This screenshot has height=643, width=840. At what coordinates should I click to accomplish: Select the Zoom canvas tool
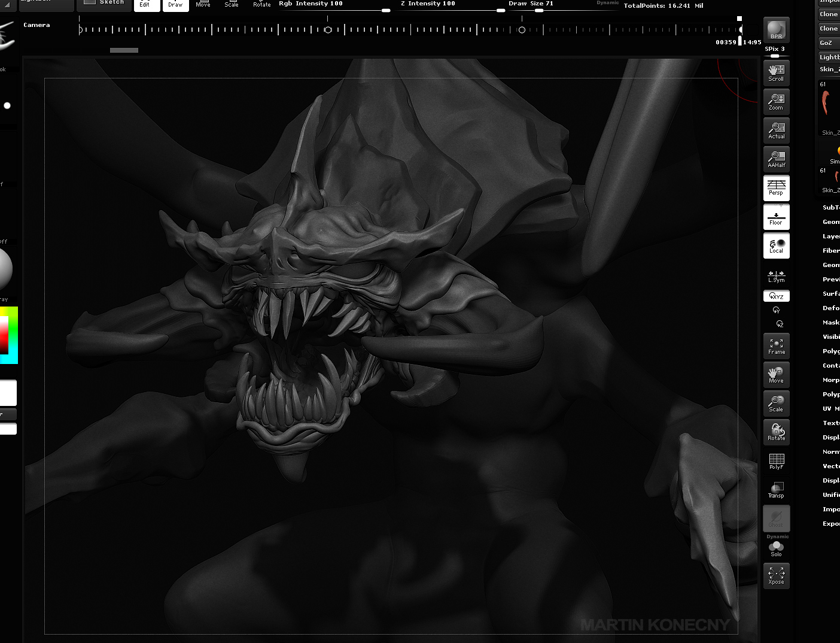click(776, 101)
